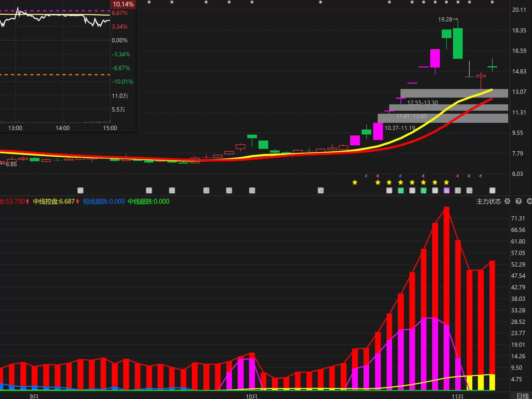Select the 15:00 time label in intraday panel
Screen dimensions: 532x399
click(110, 128)
